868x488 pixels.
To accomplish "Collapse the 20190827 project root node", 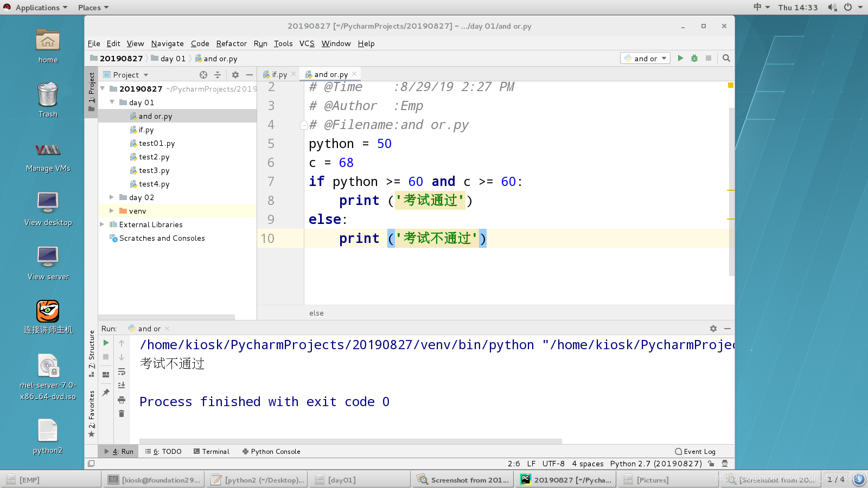I will point(103,88).
